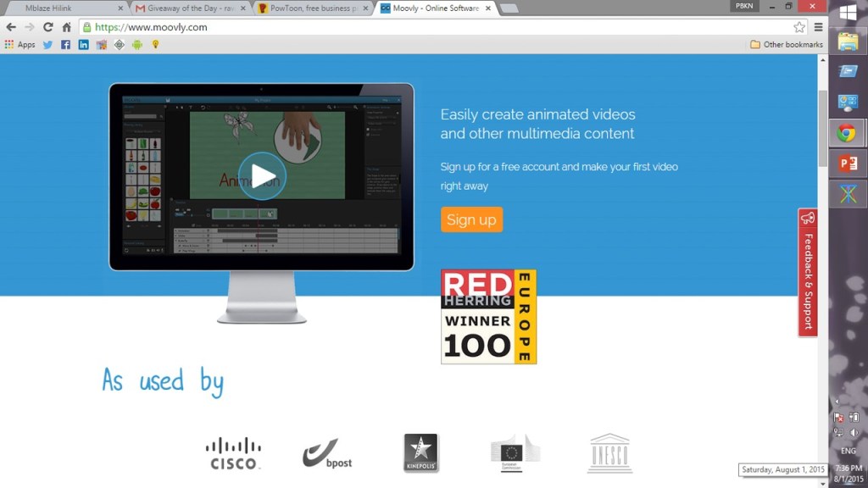
Task: Open the Twitter bookmark
Action: pyautogui.click(x=47, y=45)
